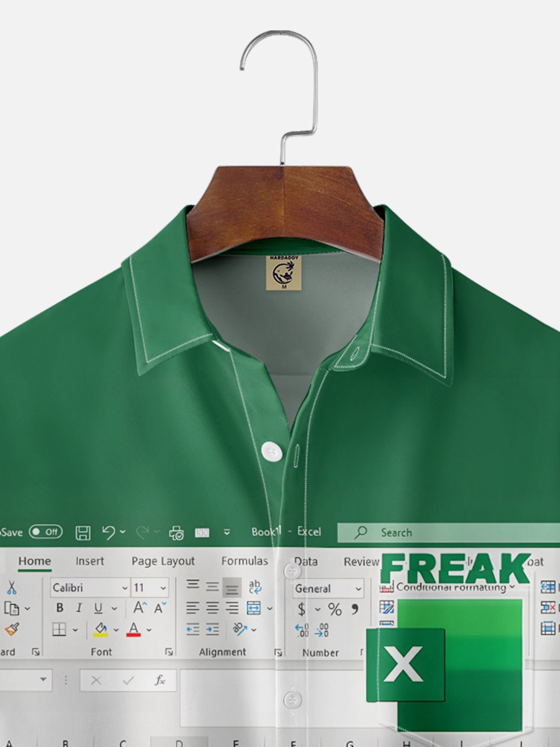
Task: Click Decrease Decimal icon
Action: coord(322,630)
